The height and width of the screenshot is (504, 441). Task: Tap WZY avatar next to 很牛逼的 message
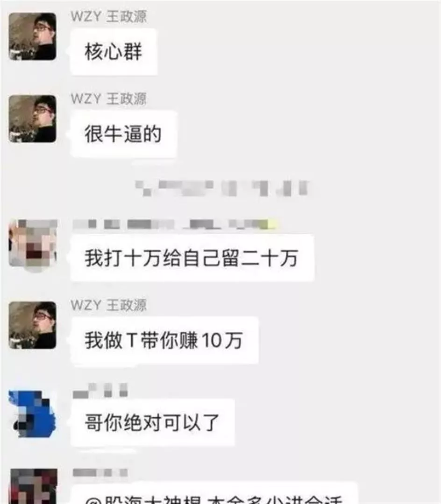point(33,119)
